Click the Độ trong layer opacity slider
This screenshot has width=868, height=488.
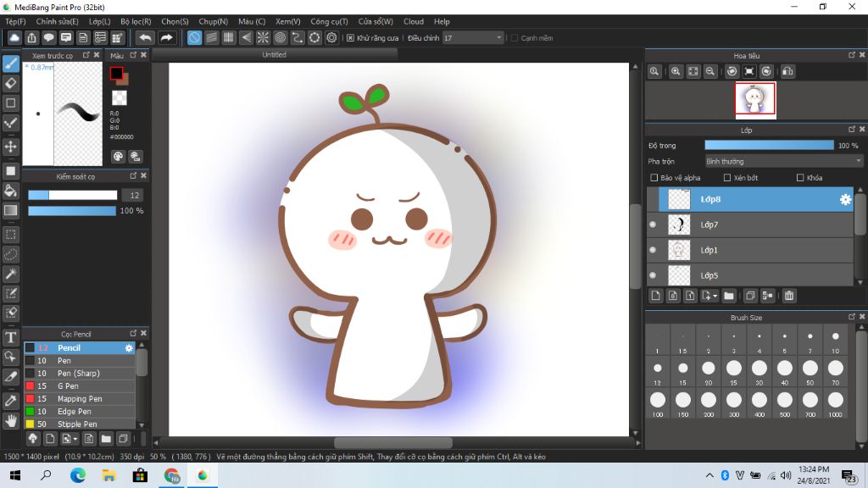(x=769, y=146)
